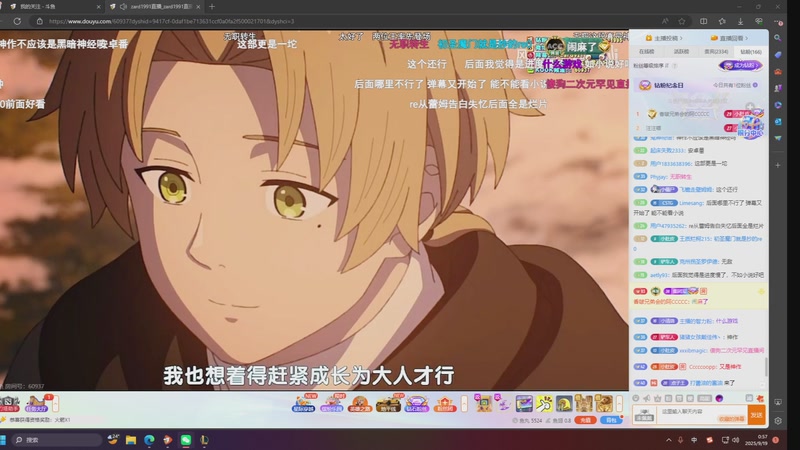Image resolution: width=800 pixels, height=450 pixels.
Task: Click the Windows taskbar search box
Action: [56, 440]
